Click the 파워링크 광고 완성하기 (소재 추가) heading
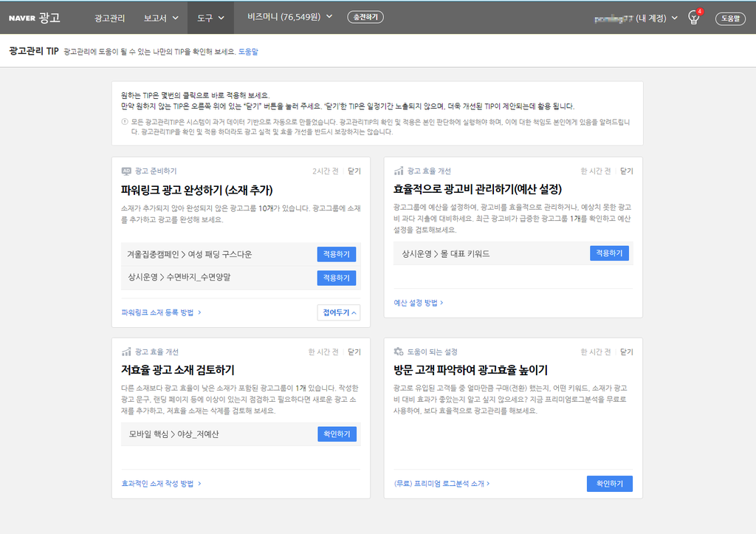756x534 pixels. [196, 190]
